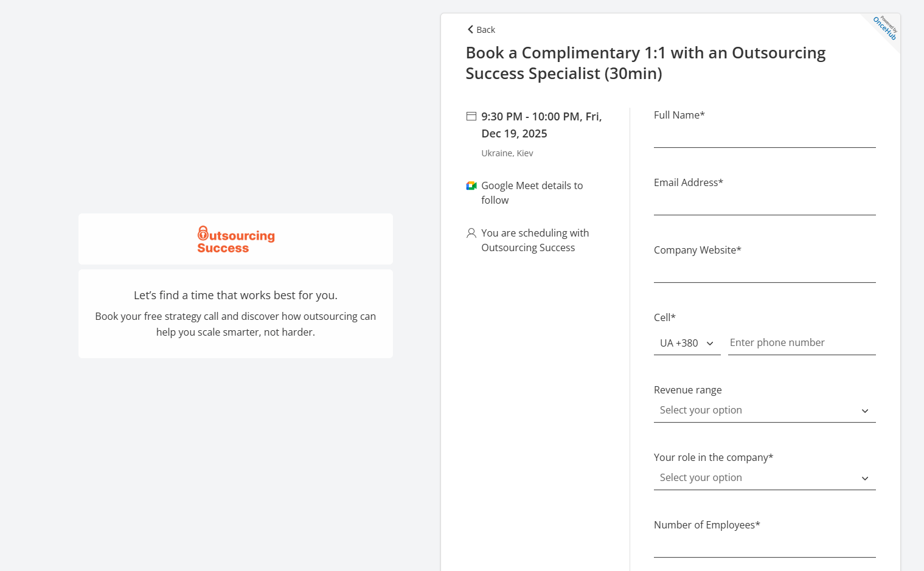
Task: Select the Company Website text field
Action: [764, 272]
